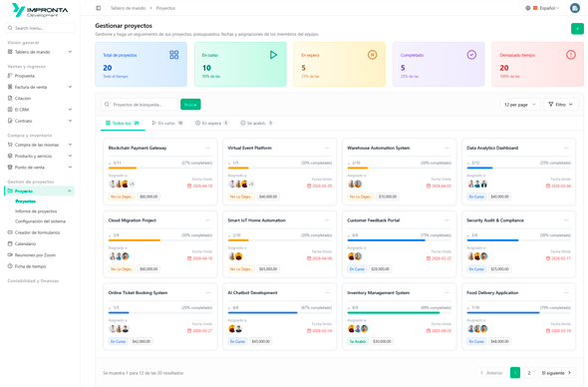
Task: Open Ficha de tiempo in sidebar
Action: pyautogui.click(x=40, y=266)
